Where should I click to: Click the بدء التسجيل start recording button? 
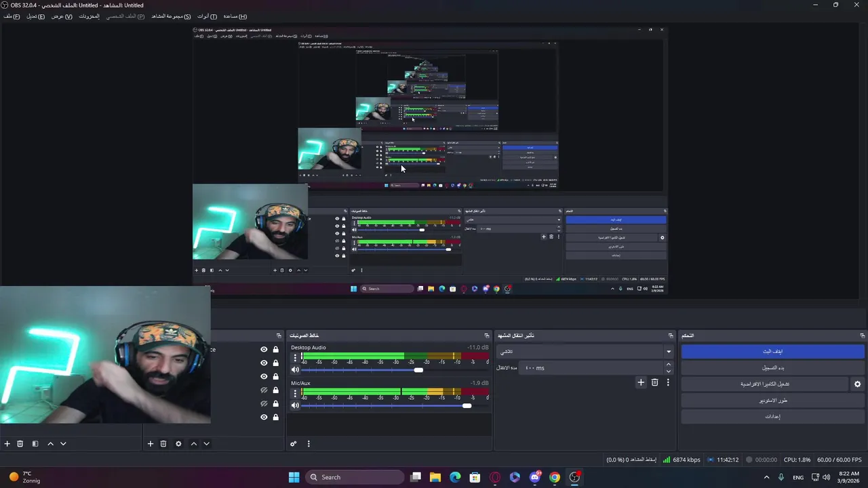pyautogui.click(x=772, y=368)
